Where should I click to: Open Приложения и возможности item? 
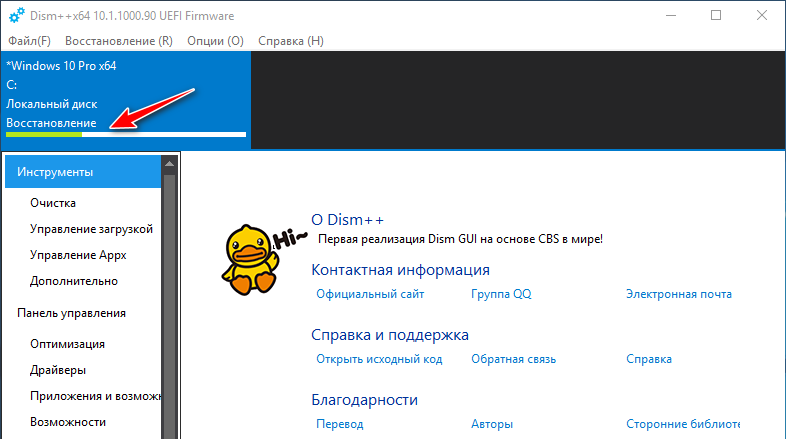pos(95,396)
